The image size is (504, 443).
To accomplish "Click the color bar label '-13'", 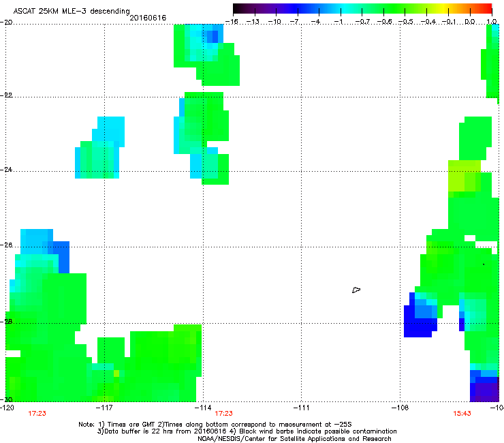I will (x=253, y=22).
